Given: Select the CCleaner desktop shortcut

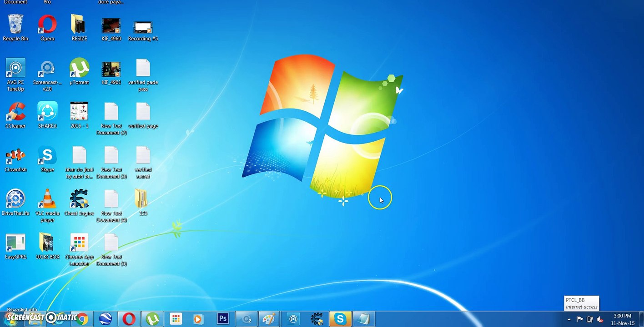Looking at the screenshot, I should click(x=15, y=115).
